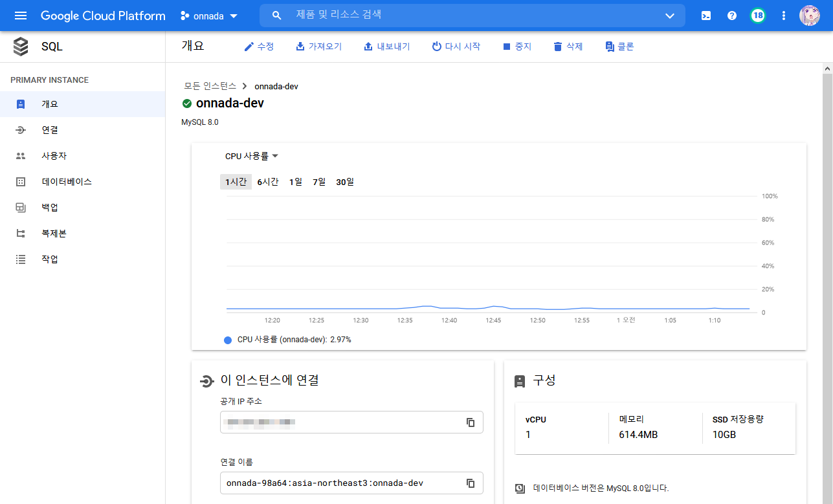Click the 다시 시작 restart button

(x=456, y=47)
